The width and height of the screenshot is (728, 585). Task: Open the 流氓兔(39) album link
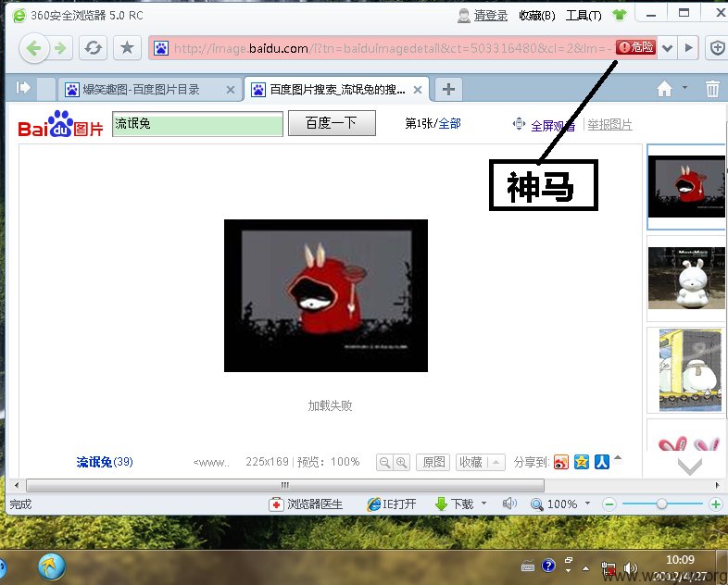[x=105, y=462]
